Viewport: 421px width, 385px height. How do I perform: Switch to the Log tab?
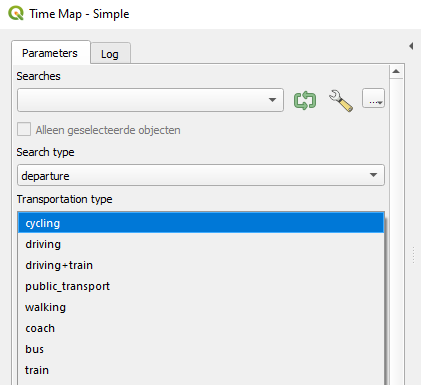(110, 54)
